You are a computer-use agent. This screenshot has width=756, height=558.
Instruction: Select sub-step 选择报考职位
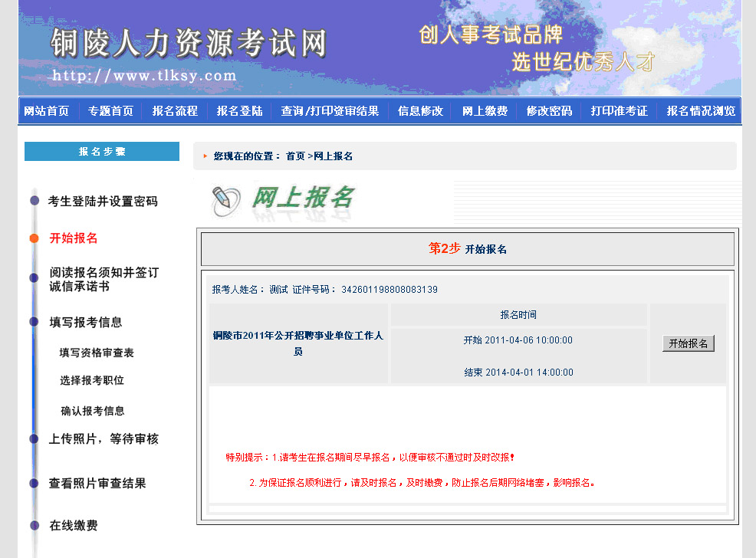click(92, 380)
